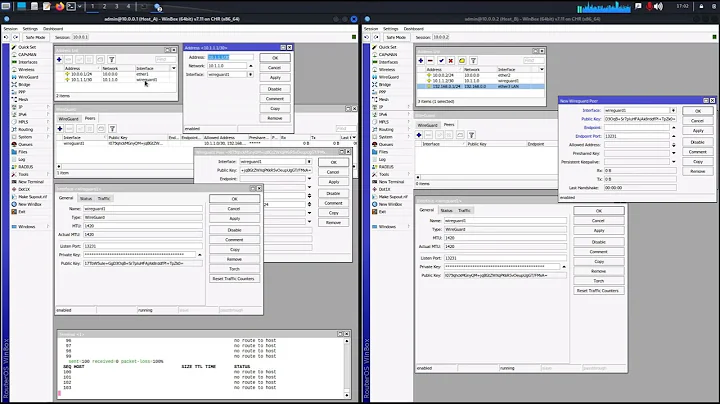This screenshot has width=720, height=404.
Task: Click blue check enable icon in Host_B Address List
Action: pyautogui.click(x=441, y=61)
